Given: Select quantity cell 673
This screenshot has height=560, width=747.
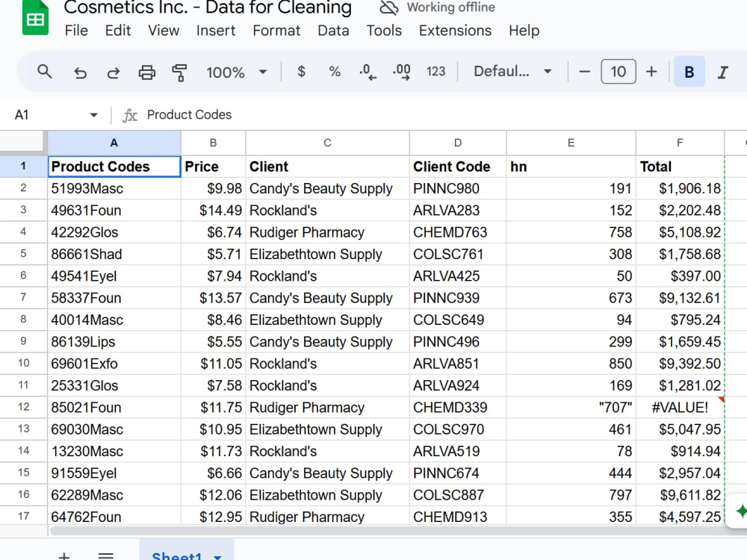Looking at the screenshot, I should pos(571,298).
